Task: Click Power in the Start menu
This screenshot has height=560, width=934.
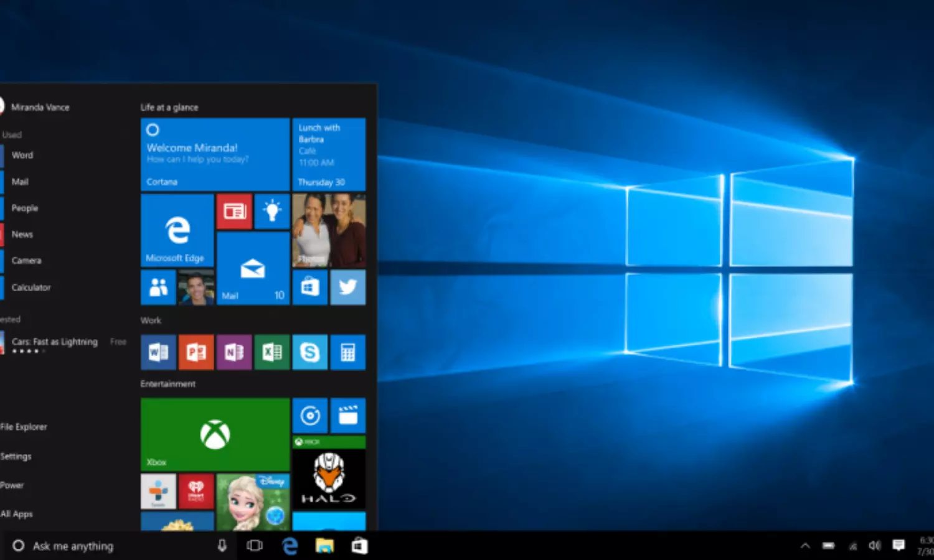Action: 12,485
